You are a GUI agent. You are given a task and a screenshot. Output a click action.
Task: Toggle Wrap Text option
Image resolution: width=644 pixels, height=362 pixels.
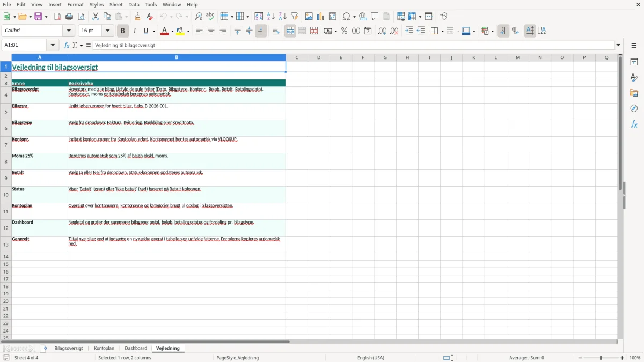276,31
